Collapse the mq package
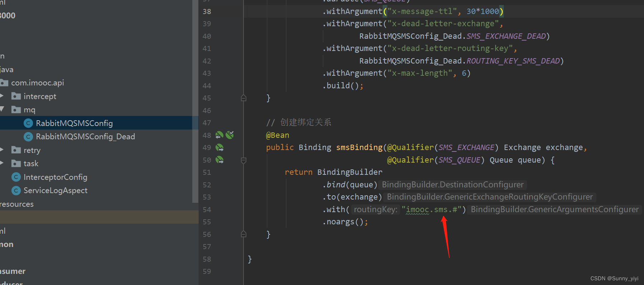The image size is (644, 285). pyautogui.click(x=2, y=109)
